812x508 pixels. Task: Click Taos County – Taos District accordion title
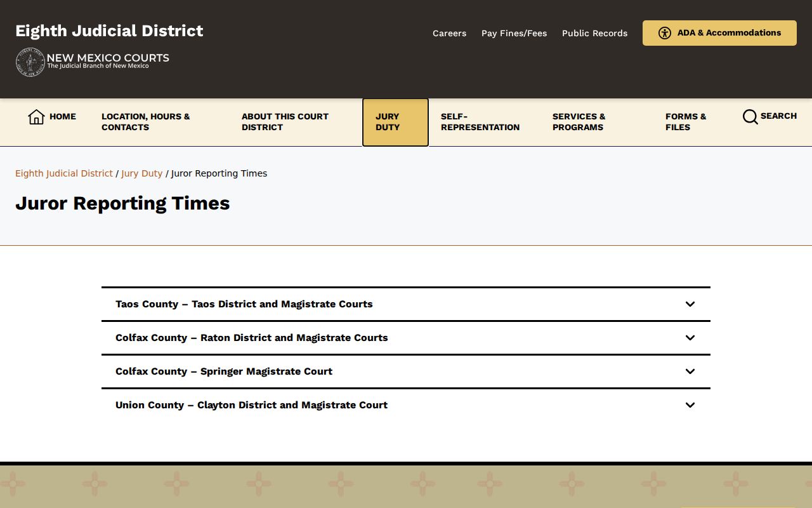[244, 304]
